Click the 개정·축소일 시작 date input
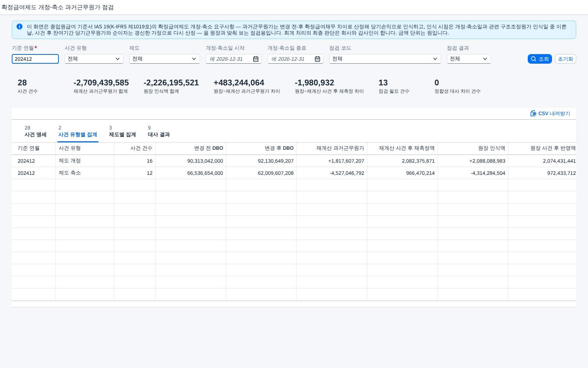 [x=229, y=59]
